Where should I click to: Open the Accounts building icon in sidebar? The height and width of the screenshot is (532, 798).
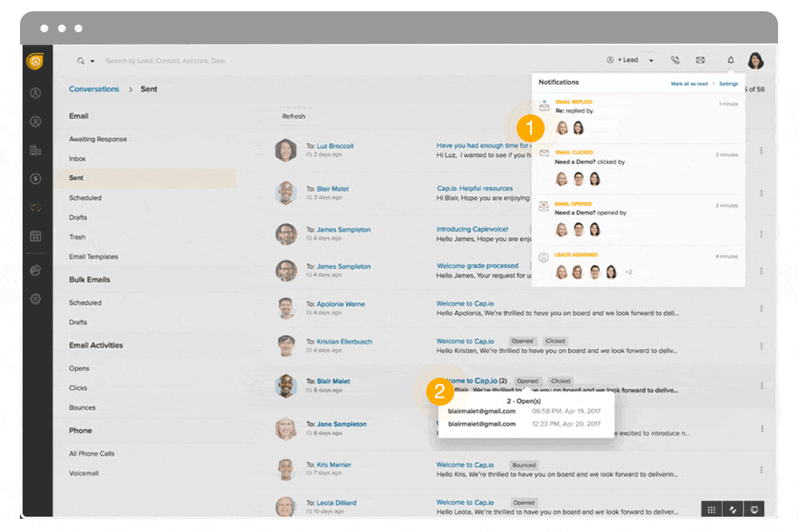(36, 150)
